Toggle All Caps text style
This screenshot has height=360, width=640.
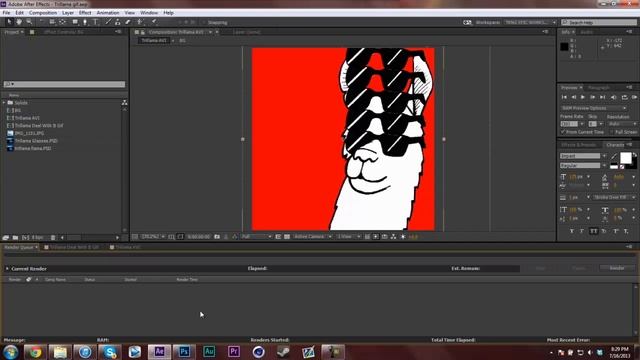click(594, 231)
